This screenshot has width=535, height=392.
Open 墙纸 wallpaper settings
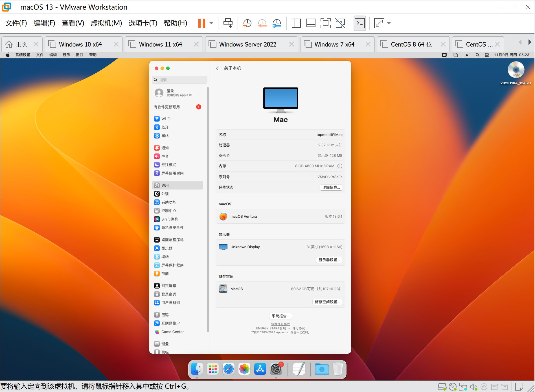coord(177,257)
